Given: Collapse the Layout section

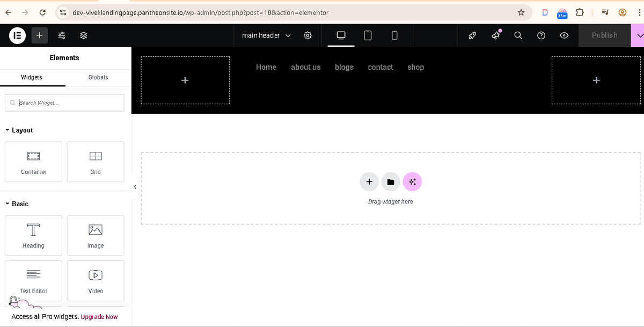Looking at the screenshot, I should coord(19,130).
